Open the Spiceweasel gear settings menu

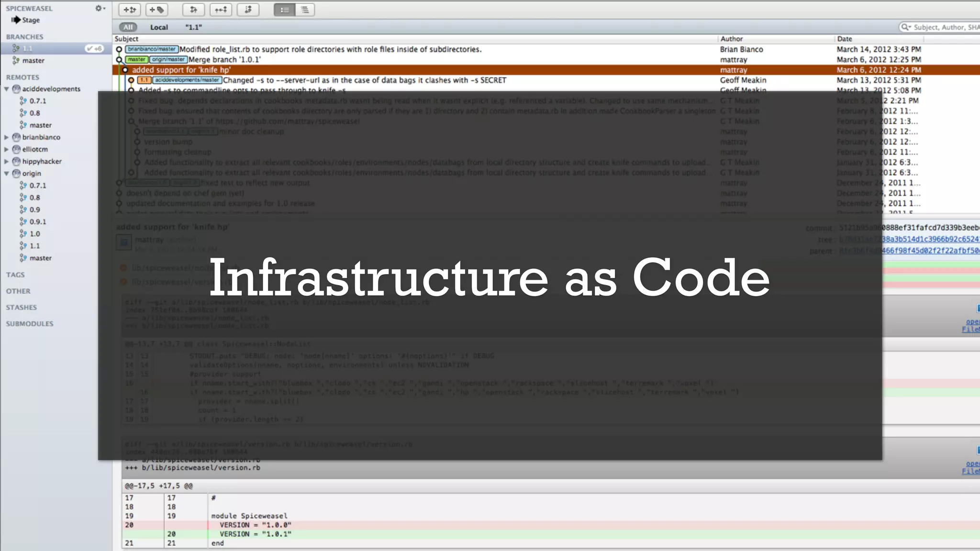click(100, 8)
